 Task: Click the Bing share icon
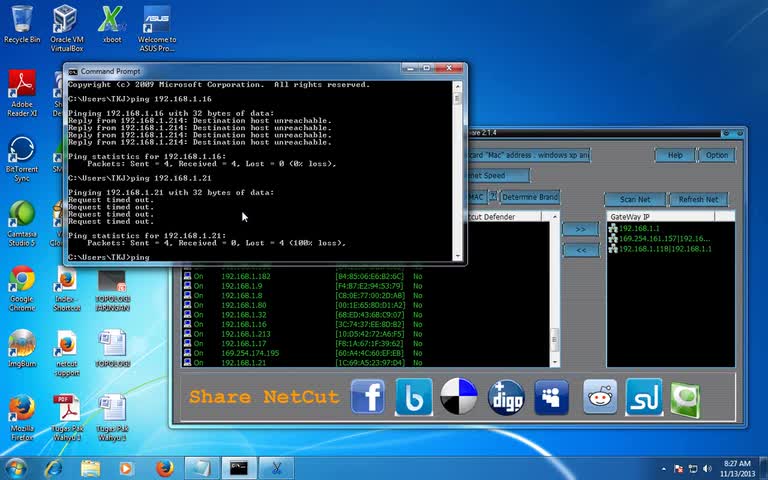point(414,396)
